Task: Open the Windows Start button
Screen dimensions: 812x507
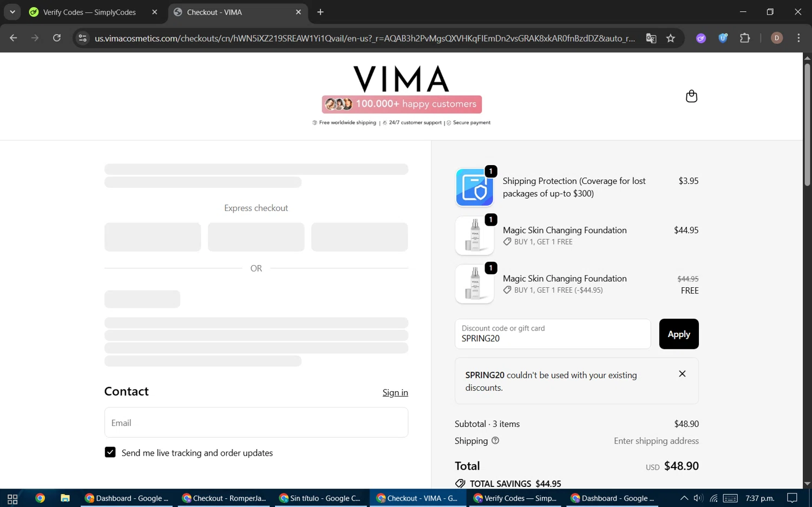Action: point(12,498)
